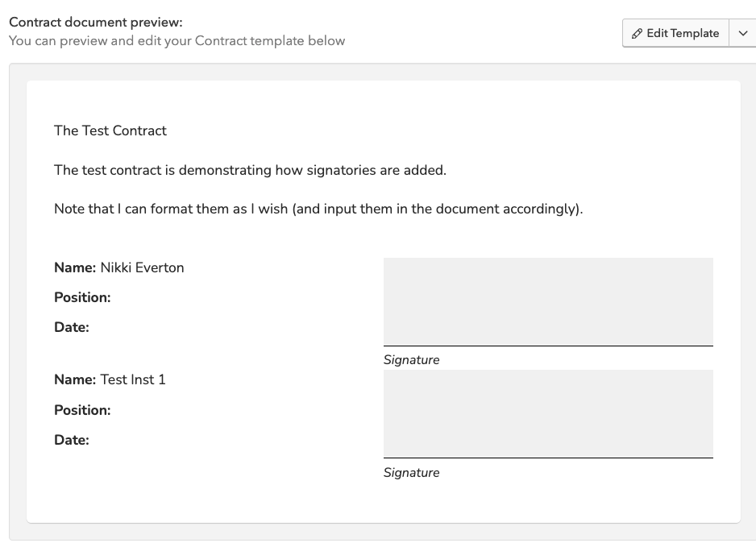Click the name "Test Inst 1" in the contract
Viewport: 756px width, 547px height.
[x=133, y=379]
